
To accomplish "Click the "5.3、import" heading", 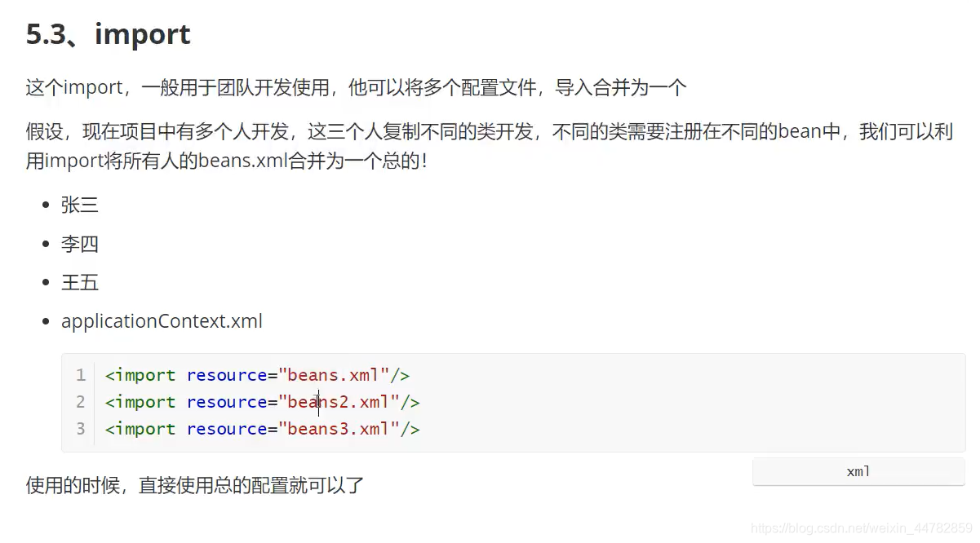I will click(x=108, y=34).
